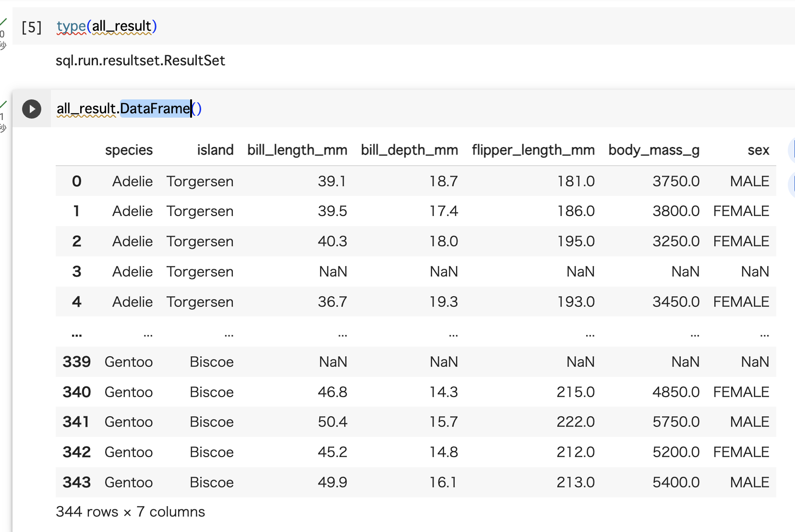Click the green checkmark beside cell 5
This screenshot has width=795, height=532.
click(x=4, y=21)
